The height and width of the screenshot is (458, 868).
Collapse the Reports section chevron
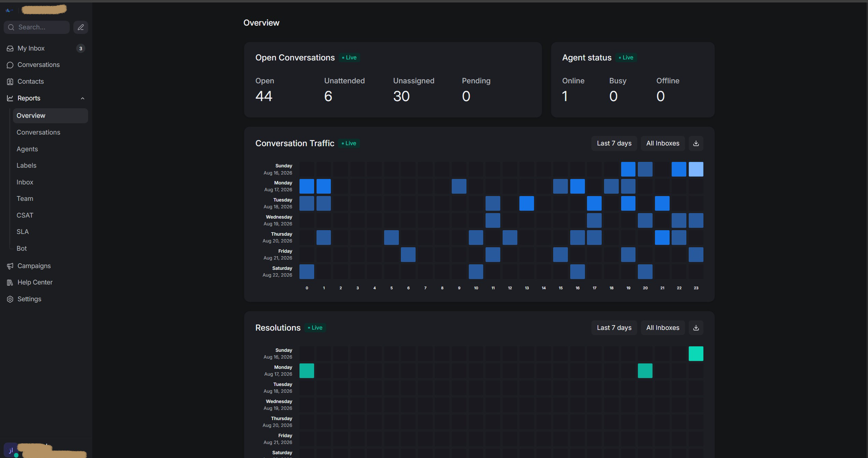coord(82,98)
